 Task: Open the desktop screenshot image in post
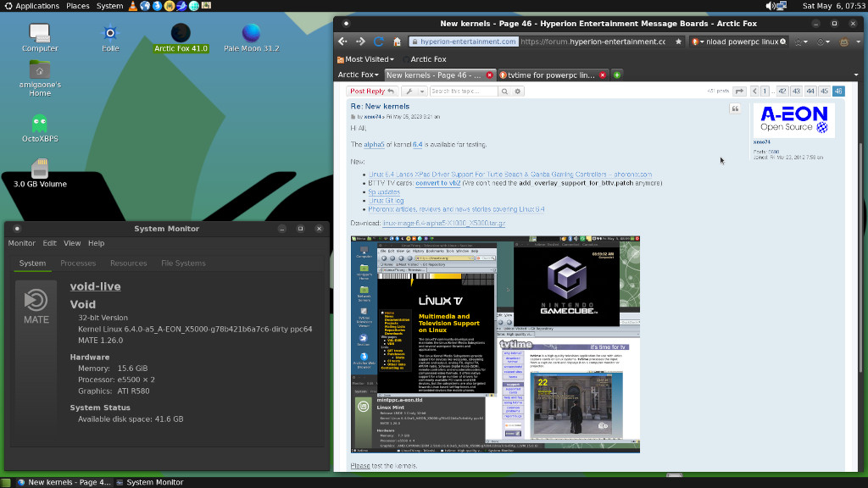[495, 344]
